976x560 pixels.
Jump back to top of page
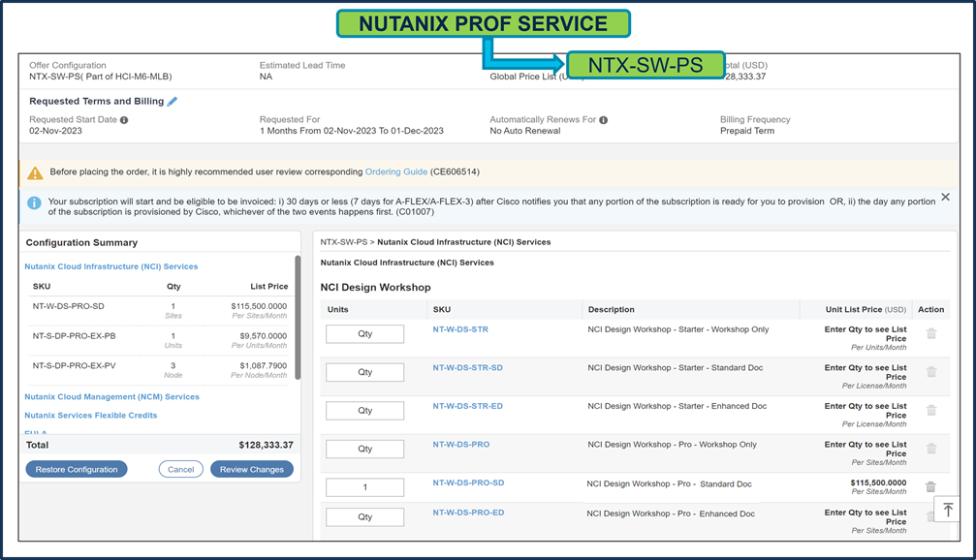click(x=947, y=511)
